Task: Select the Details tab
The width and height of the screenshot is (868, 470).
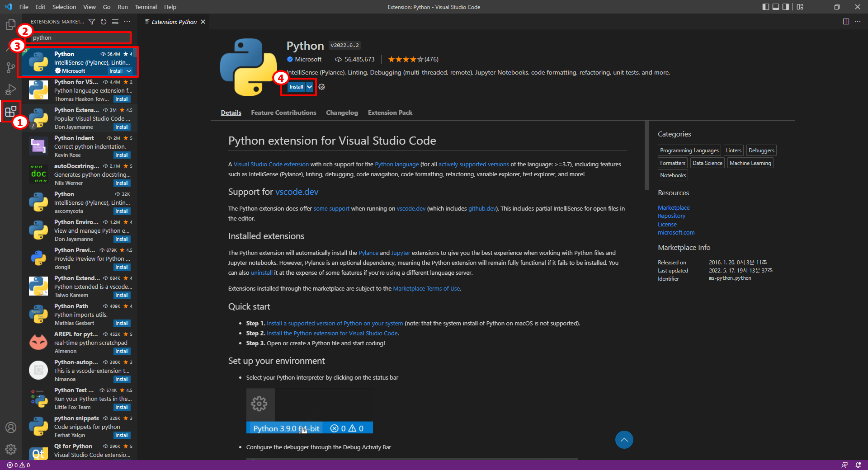Action: (x=231, y=113)
